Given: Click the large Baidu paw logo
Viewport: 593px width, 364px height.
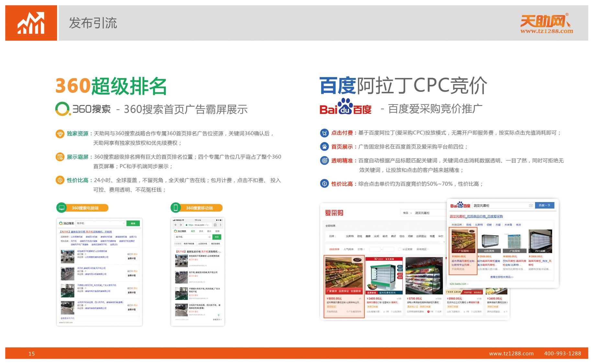Looking at the screenshot, I should tap(345, 107).
